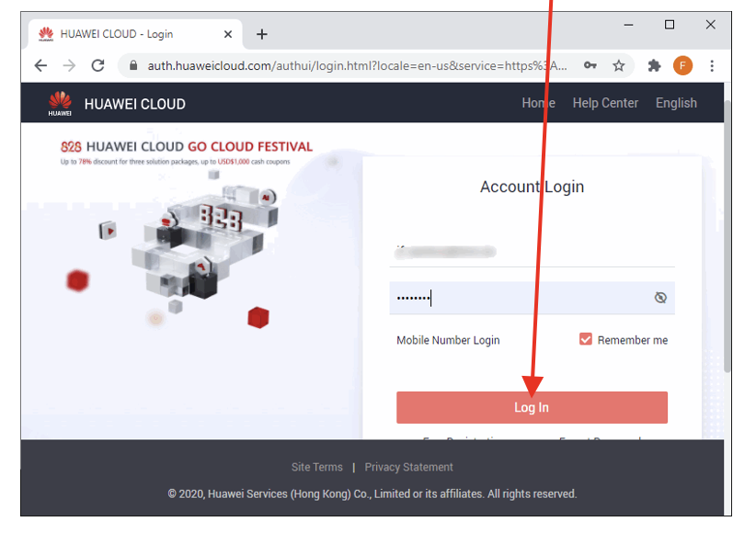Open the orange profile avatar

coord(682,66)
